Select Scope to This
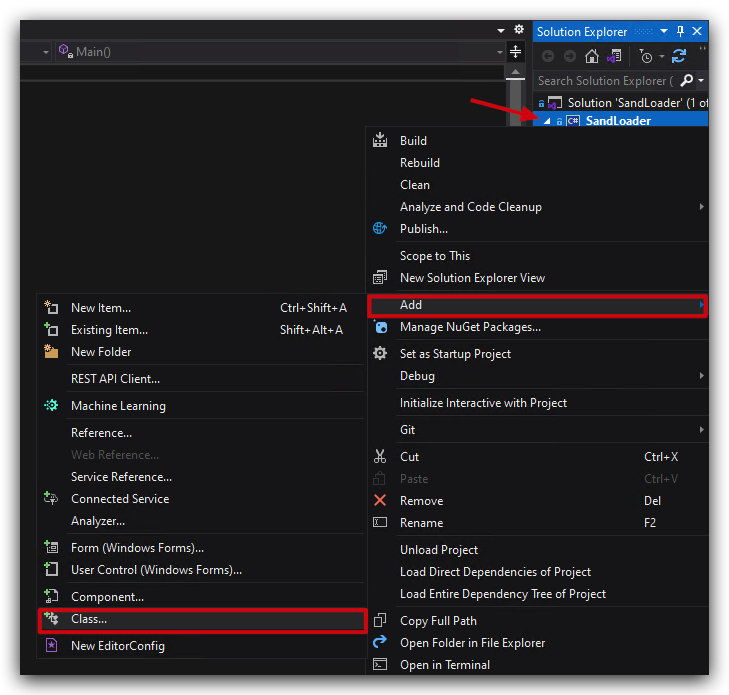Image resolution: width=729 pixels, height=695 pixels. 537,256
